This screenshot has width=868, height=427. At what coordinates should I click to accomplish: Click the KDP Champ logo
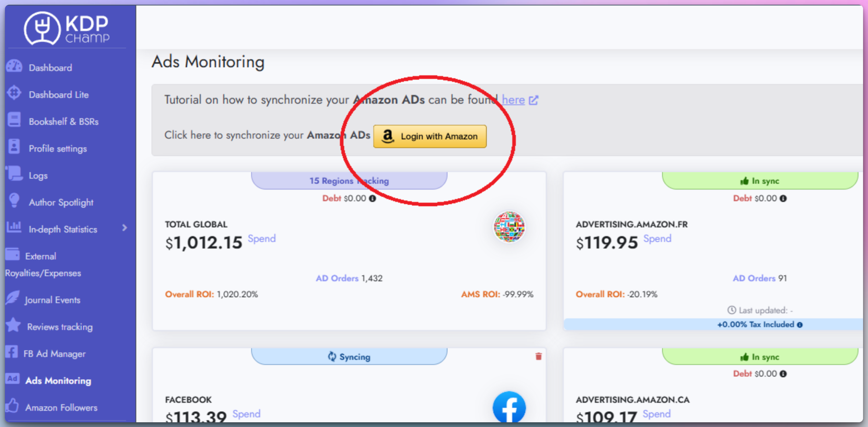[x=67, y=29]
